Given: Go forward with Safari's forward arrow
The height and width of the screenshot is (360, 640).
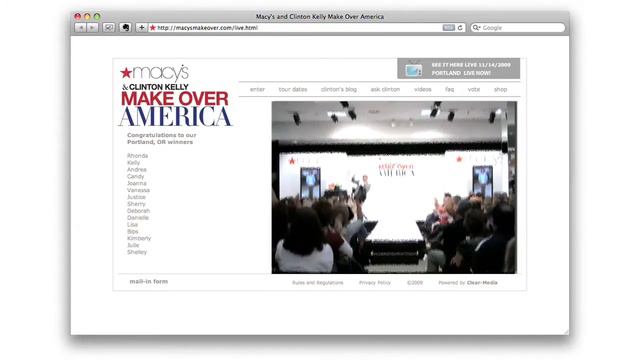Looking at the screenshot, I should (x=93, y=28).
